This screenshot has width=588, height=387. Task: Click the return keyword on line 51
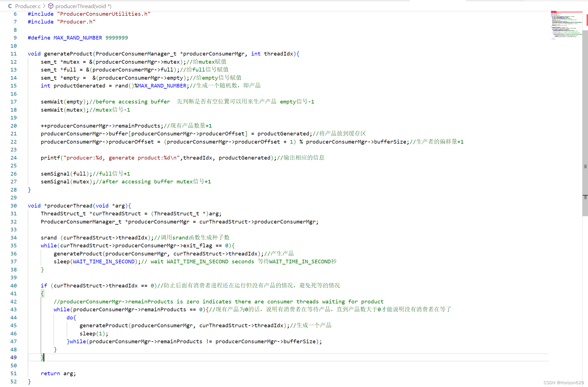50,373
